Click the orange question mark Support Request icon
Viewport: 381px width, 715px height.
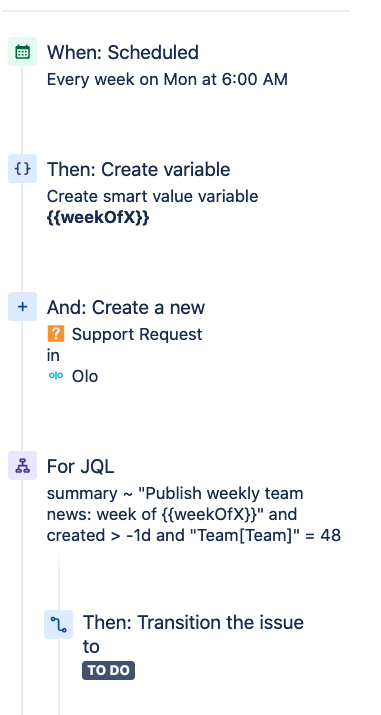pyautogui.click(x=56, y=334)
